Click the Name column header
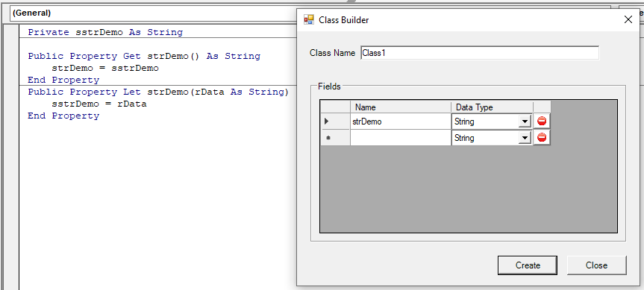644x290 pixels. [x=401, y=107]
